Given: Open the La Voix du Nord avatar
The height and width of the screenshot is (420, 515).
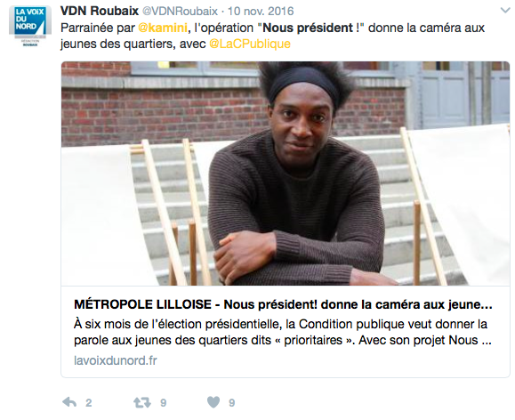Looking at the screenshot, I should (x=30, y=26).
